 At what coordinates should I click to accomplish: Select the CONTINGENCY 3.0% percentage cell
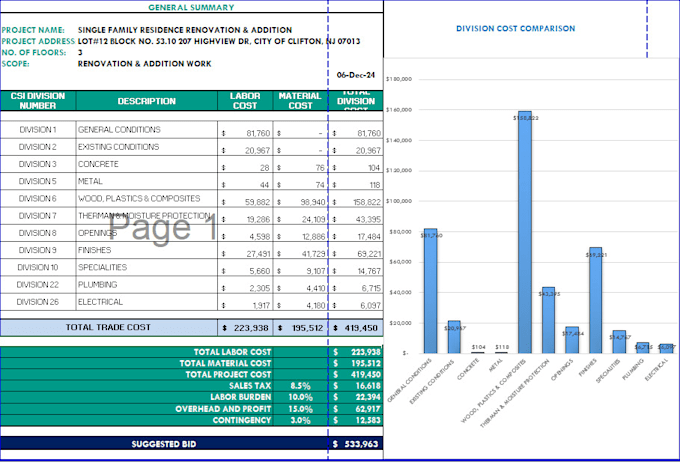click(300, 420)
